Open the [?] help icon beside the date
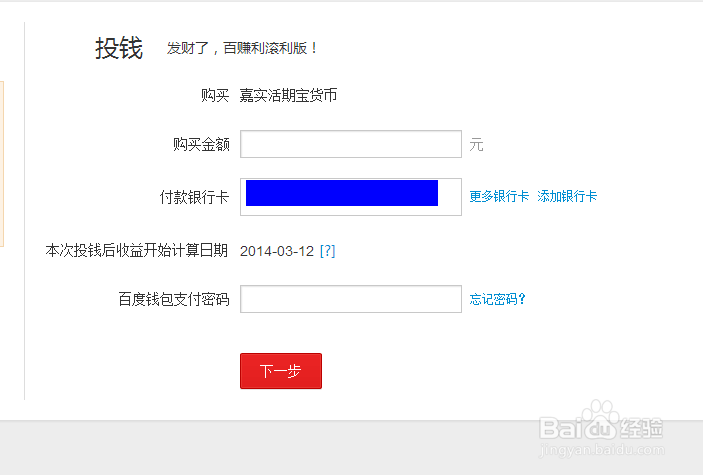The width and height of the screenshot is (703, 475). pyautogui.click(x=327, y=251)
